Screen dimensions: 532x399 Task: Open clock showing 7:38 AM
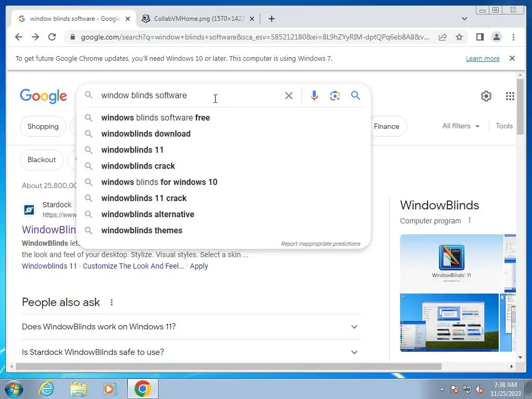click(505, 389)
